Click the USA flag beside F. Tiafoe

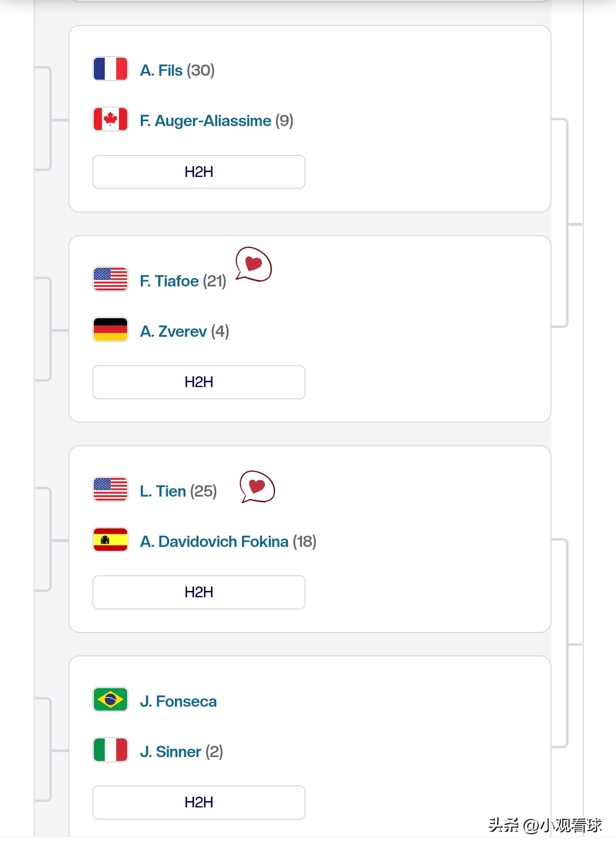coord(110,279)
